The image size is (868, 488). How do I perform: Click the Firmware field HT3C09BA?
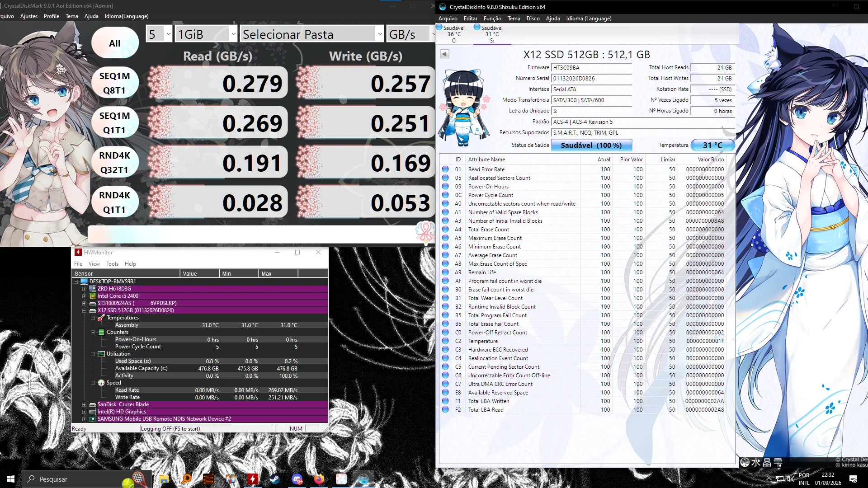pos(591,67)
